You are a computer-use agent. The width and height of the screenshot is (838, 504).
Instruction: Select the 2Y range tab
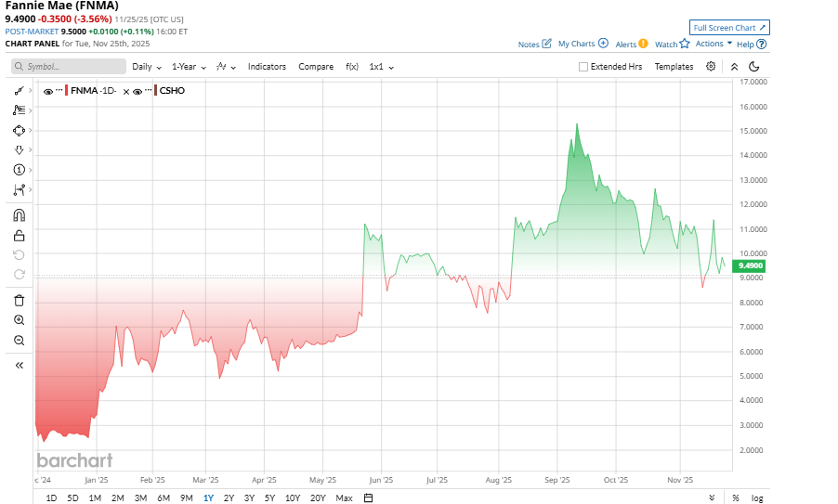click(229, 498)
